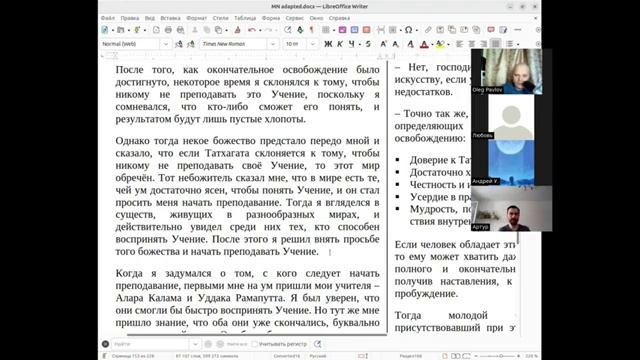Insert a table using the grid icon
The image size is (640, 360).
pos(326,30)
